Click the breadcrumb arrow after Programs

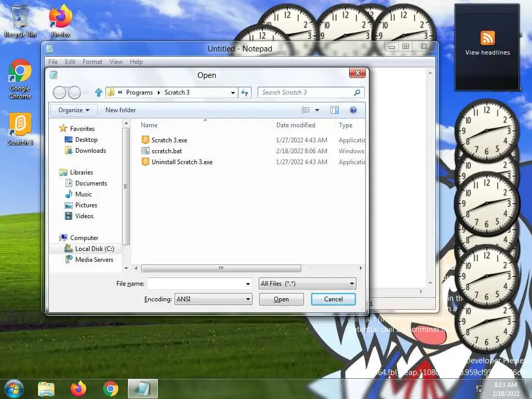click(x=158, y=92)
